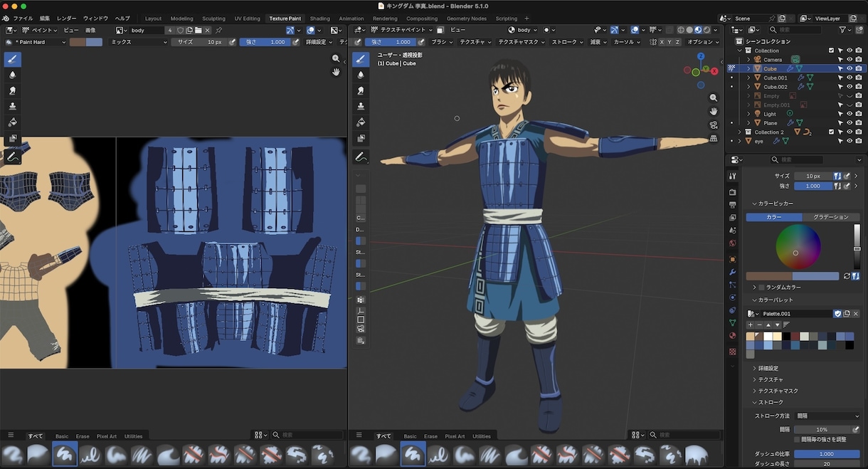Open the ウィンドウ menu
Screen dimensions: 868x469
coord(95,18)
